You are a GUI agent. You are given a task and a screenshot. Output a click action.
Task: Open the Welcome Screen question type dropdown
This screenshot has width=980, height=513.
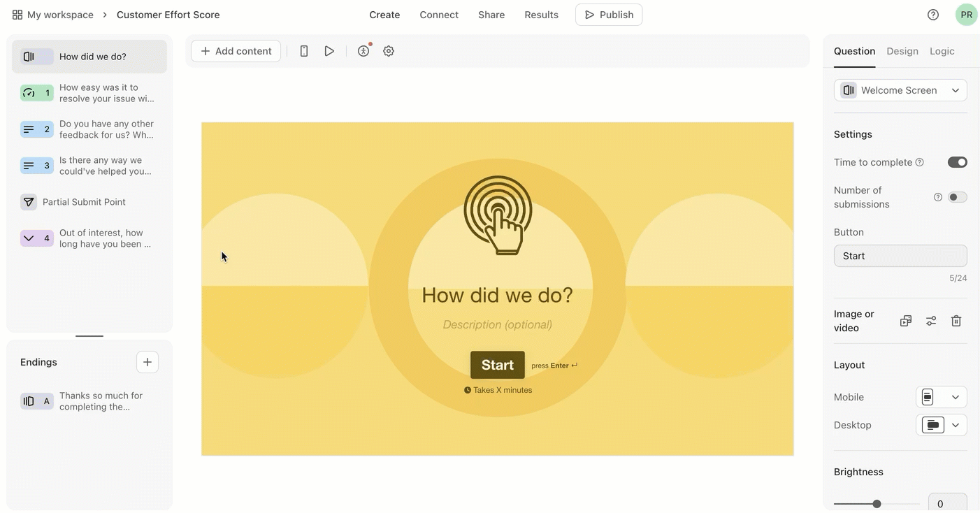point(900,90)
